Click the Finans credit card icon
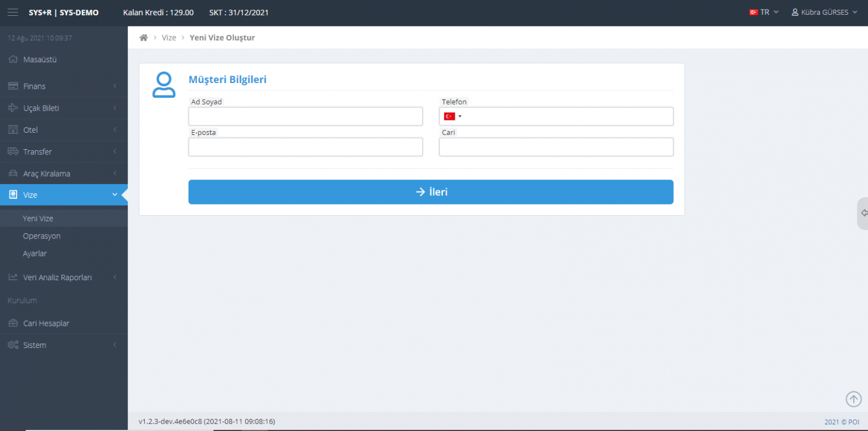The width and height of the screenshot is (868, 431). click(13, 86)
